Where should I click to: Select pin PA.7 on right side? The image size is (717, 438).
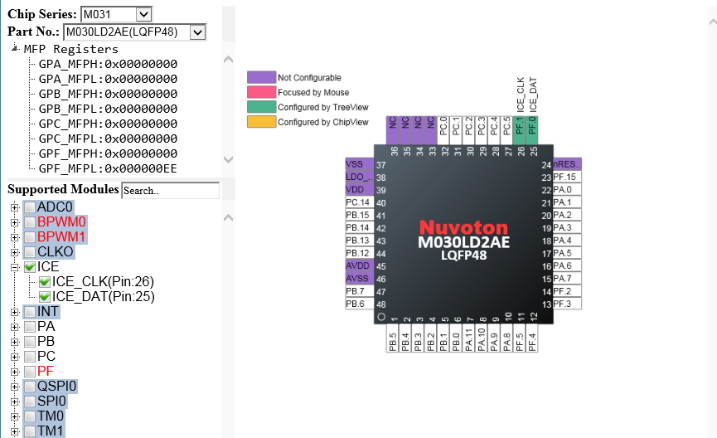[567, 278]
